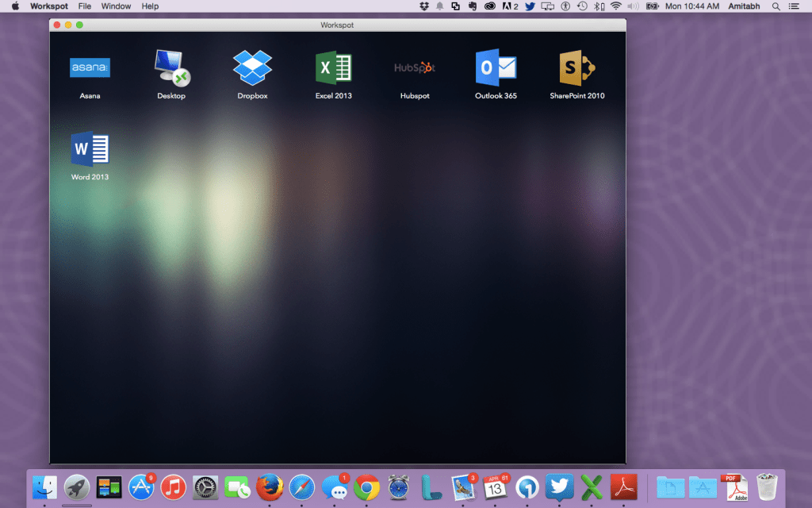
Task: Minimize the Workspot window with yellow button
Action: 68,25
